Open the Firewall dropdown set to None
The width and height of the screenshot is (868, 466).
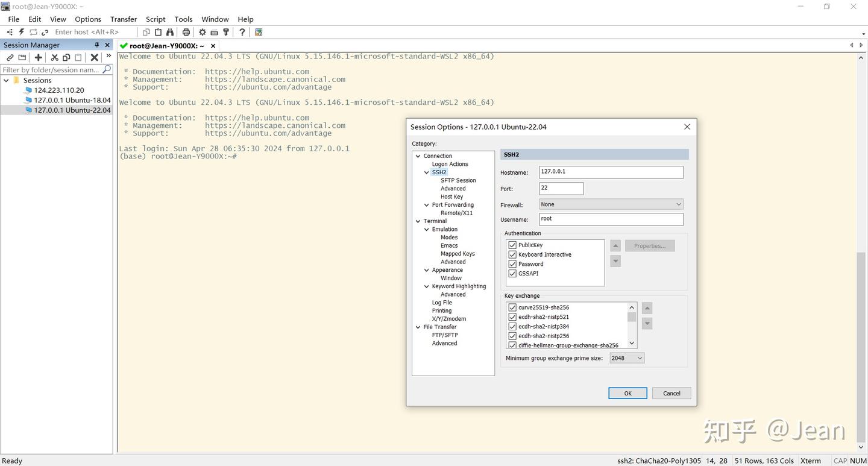(x=611, y=204)
